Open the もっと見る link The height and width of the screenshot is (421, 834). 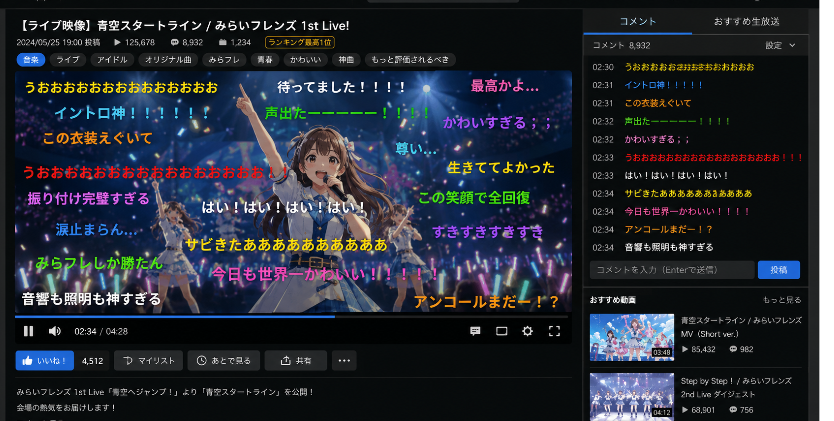[782, 300]
